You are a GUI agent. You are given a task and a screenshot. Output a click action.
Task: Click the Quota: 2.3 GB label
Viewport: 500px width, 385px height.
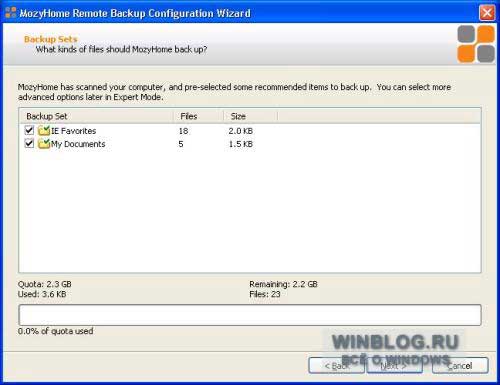(45, 284)
